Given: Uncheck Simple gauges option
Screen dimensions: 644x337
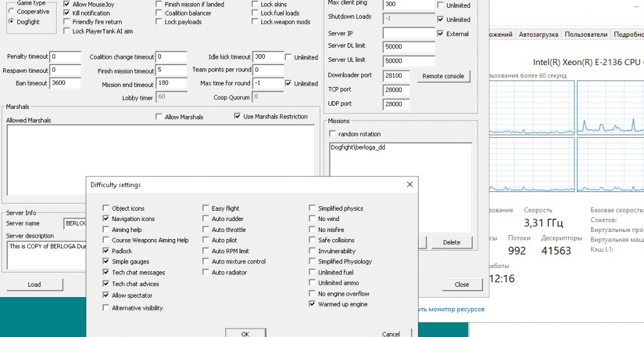Looking at the screenshot, I should tap(106, 261).
